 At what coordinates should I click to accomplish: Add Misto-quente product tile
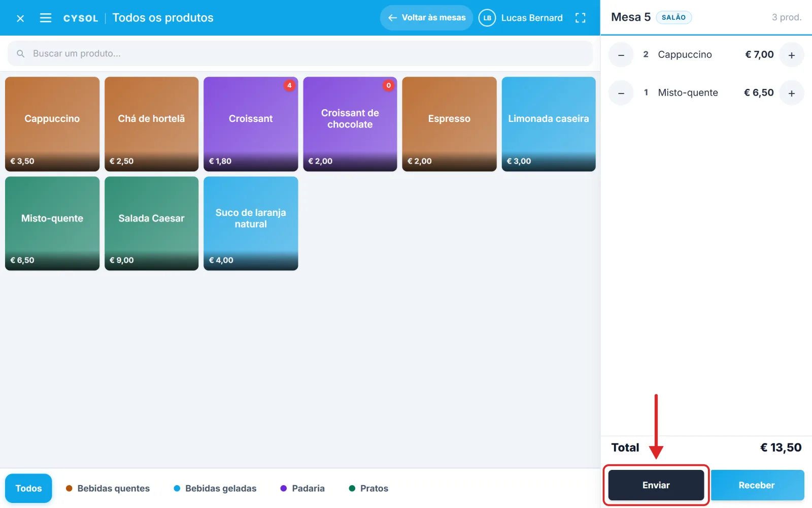tap(52, 224)
